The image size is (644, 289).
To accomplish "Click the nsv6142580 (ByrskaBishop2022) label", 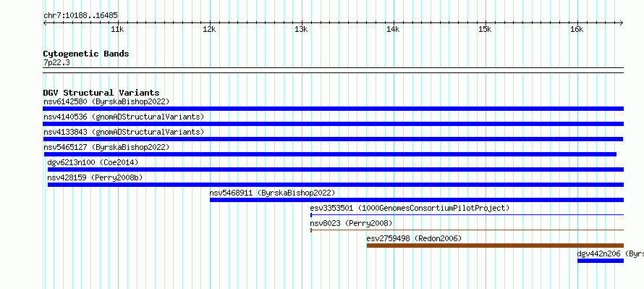I will tap(106, 101).
